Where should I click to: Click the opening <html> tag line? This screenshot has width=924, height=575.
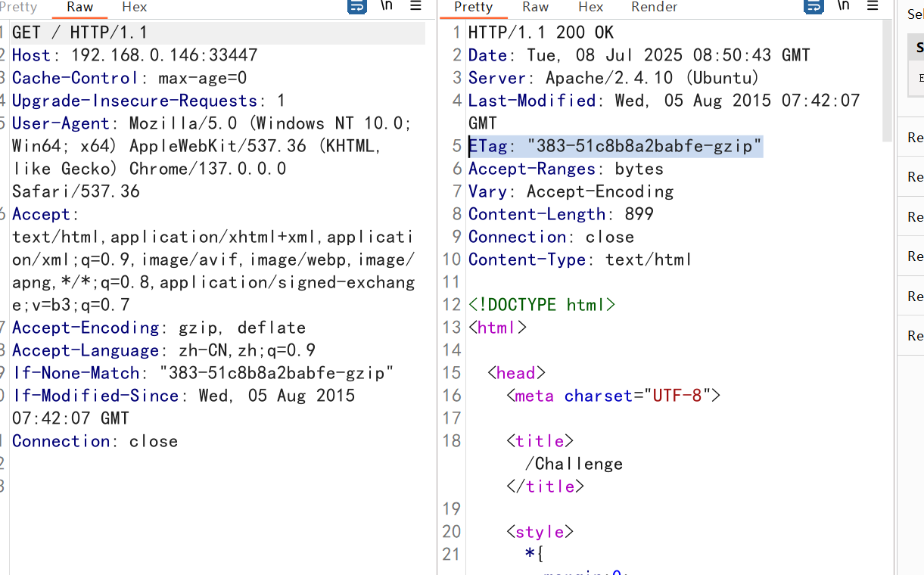497,328
